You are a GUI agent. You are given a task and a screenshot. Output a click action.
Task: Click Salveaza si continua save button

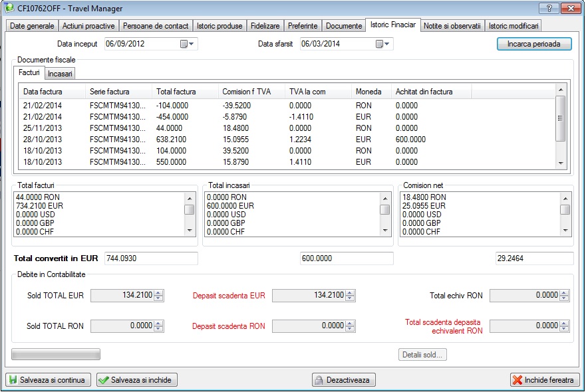pyautogui.click(x=48, y=380)
